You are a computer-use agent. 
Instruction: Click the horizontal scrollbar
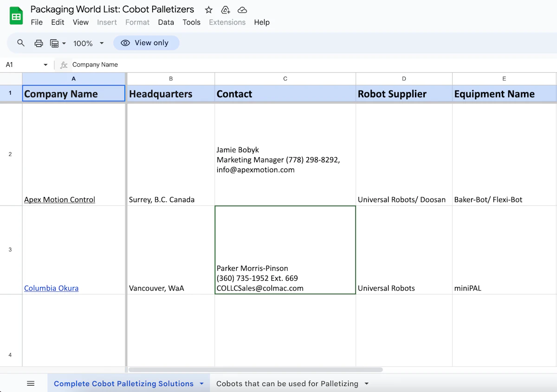pos(255,370)
